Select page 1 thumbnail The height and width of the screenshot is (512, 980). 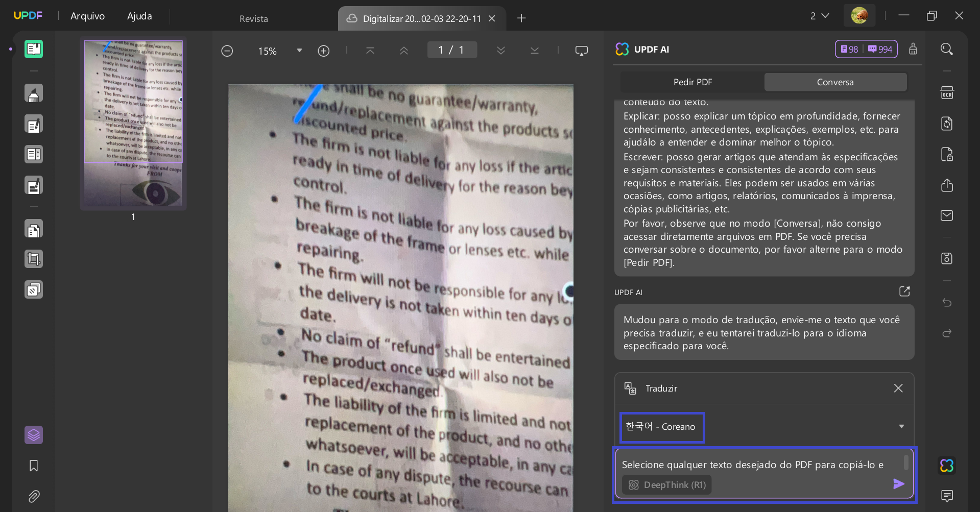[x=133, y=124]
